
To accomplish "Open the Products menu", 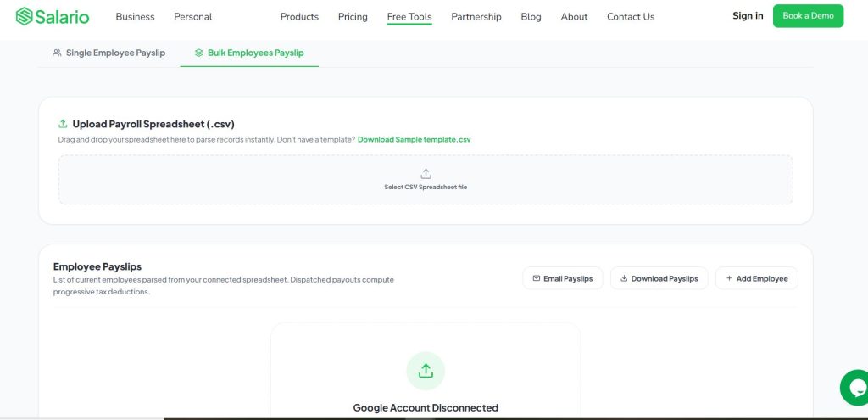I will pos(299,17).
